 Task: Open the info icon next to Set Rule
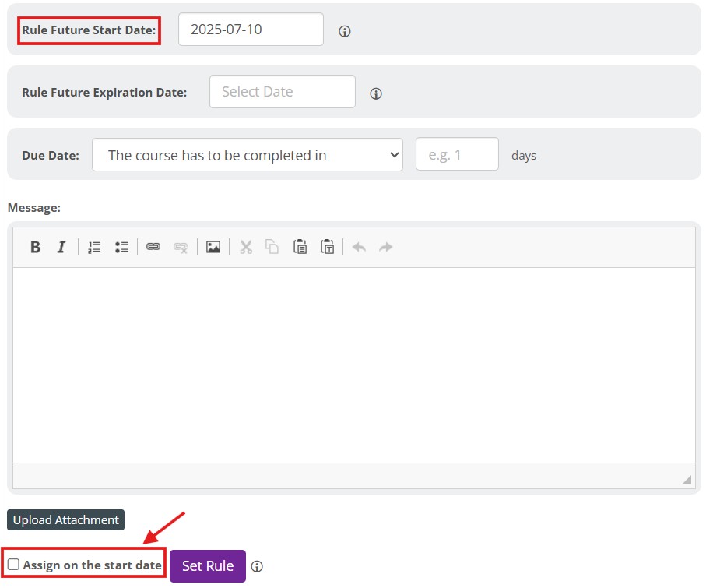click(x=257, y=566)
